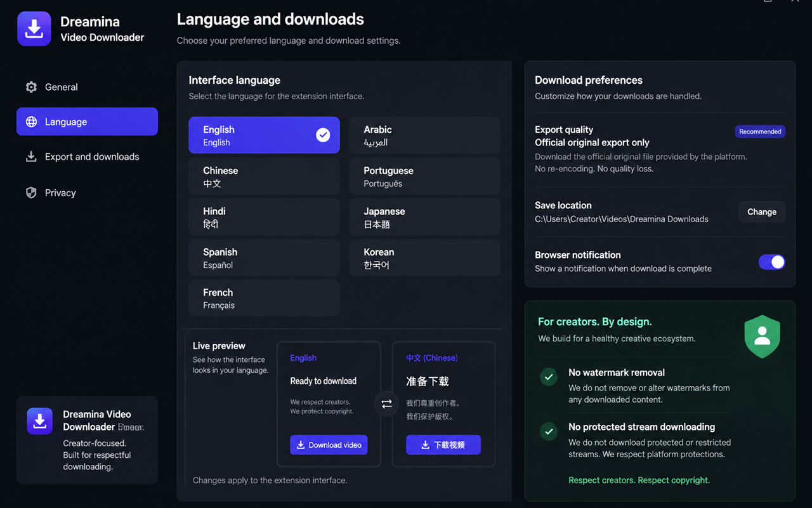The image size is (812, 508).
Task: Switch interface language to French
Action: (264, 298)
